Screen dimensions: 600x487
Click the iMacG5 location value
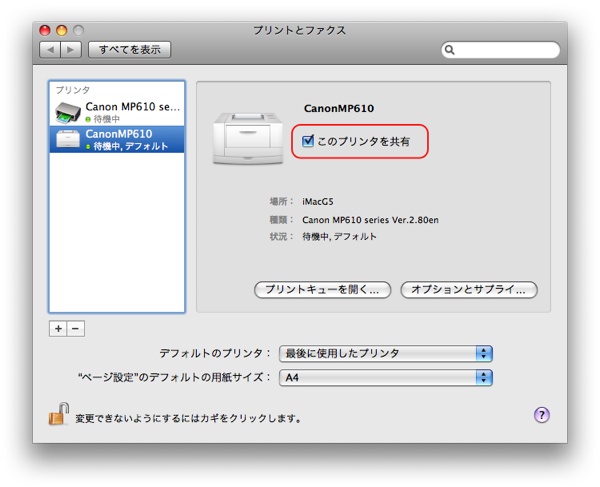(318, 202)
